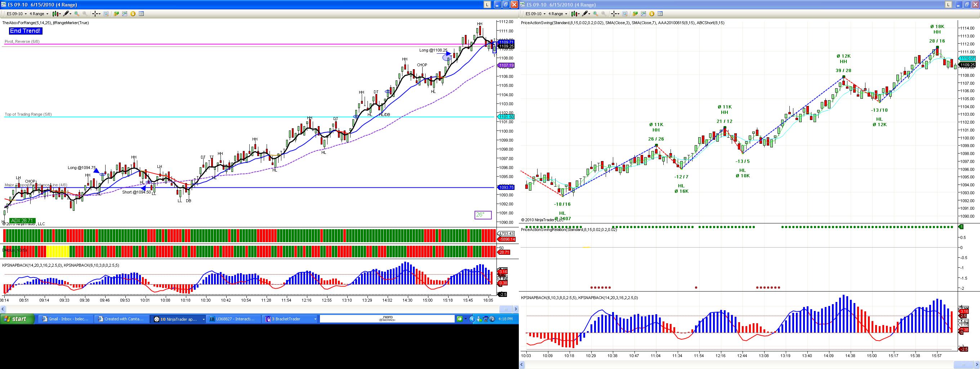Click the network monitors tray icon
980x369 pixels.
click(x=485, y=319)
